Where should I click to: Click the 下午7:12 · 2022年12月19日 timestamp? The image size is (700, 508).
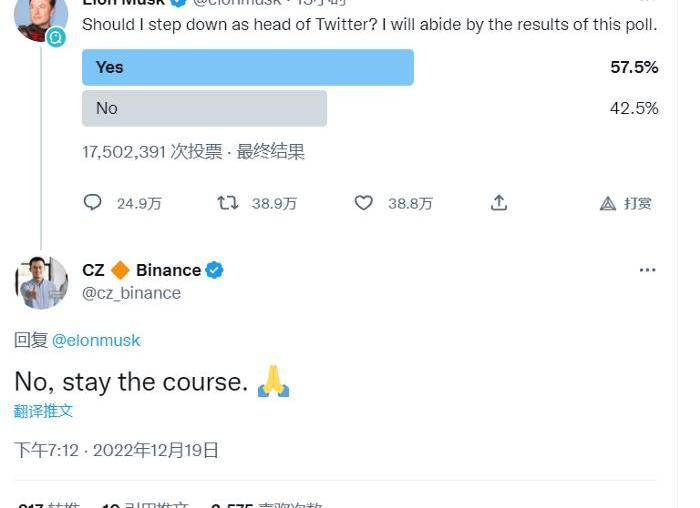116,450
